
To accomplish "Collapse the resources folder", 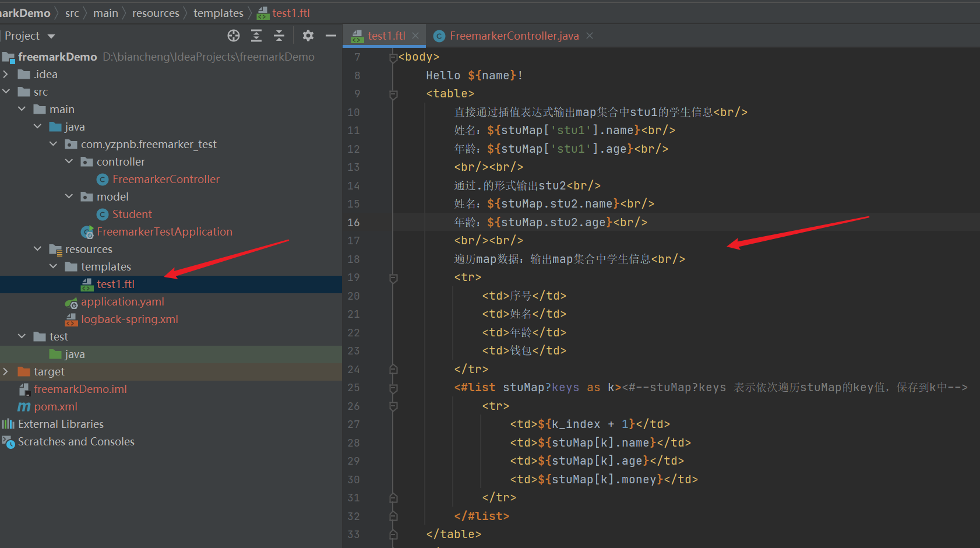I will [37, 249].
